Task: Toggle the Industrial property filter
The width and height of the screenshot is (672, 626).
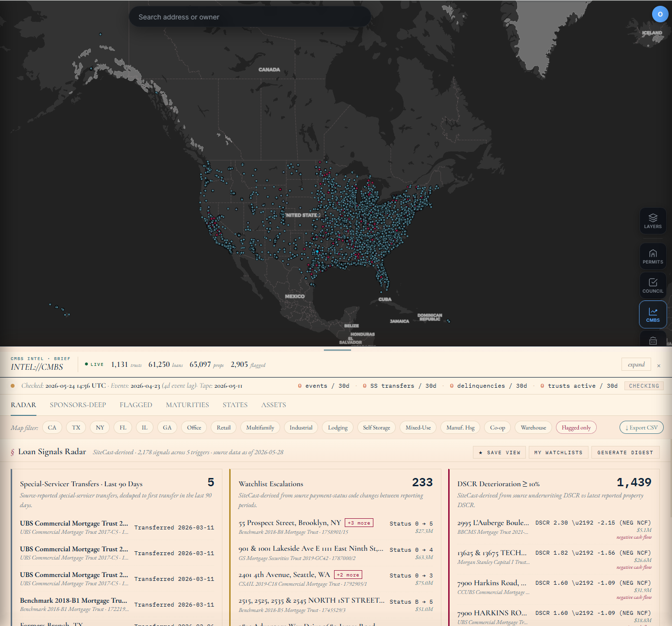Action: [x=301, y=428]
